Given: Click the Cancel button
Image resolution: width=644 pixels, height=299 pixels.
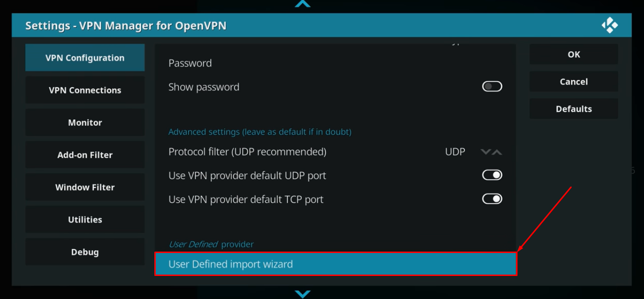Looking at the screenshot, I should (x=574, y=82).
